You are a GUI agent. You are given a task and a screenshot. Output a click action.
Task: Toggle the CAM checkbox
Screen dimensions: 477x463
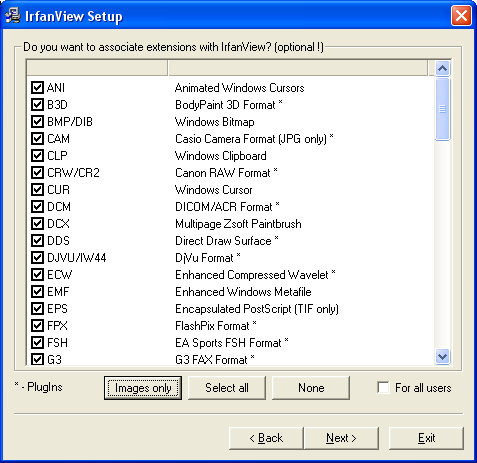(x=37, y=139)
